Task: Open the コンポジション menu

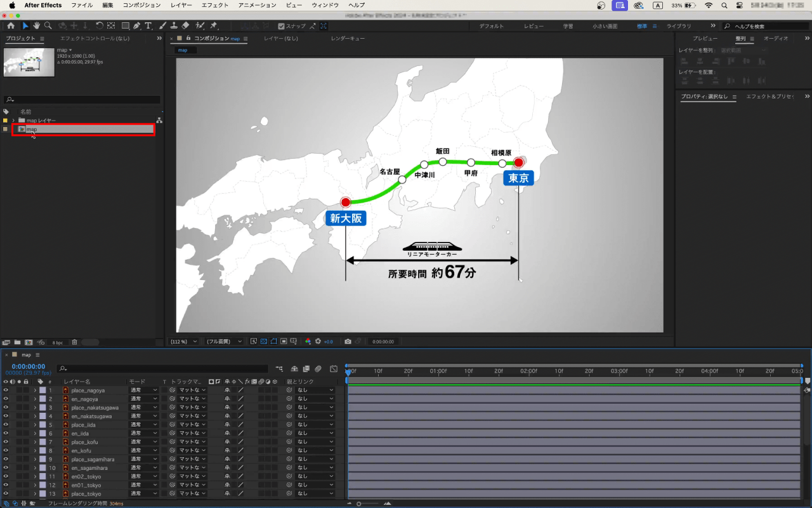Action: (x=141, y=5)
